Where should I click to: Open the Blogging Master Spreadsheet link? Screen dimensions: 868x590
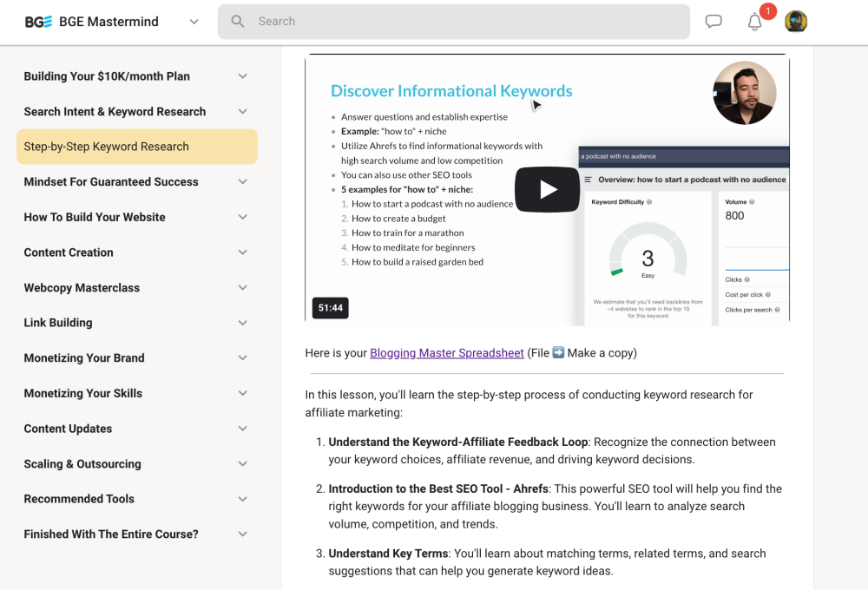(446, 352)
